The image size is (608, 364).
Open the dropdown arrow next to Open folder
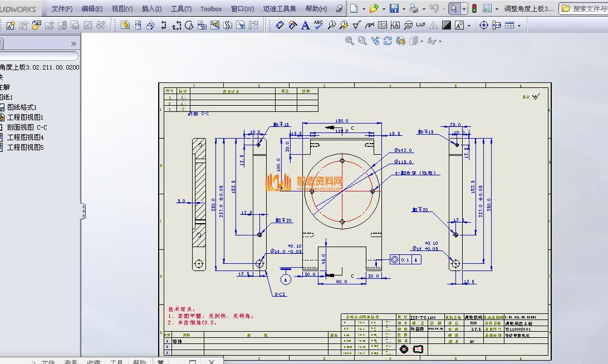coord(384,9)
